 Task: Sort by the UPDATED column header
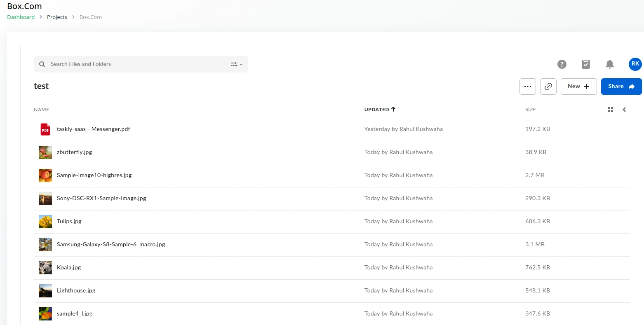pyautogui.click(x=380, y=110)
